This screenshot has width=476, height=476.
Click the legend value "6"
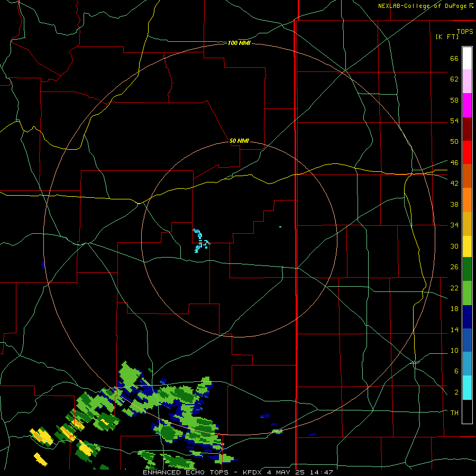pyautogui.click(x=456, y=371)
